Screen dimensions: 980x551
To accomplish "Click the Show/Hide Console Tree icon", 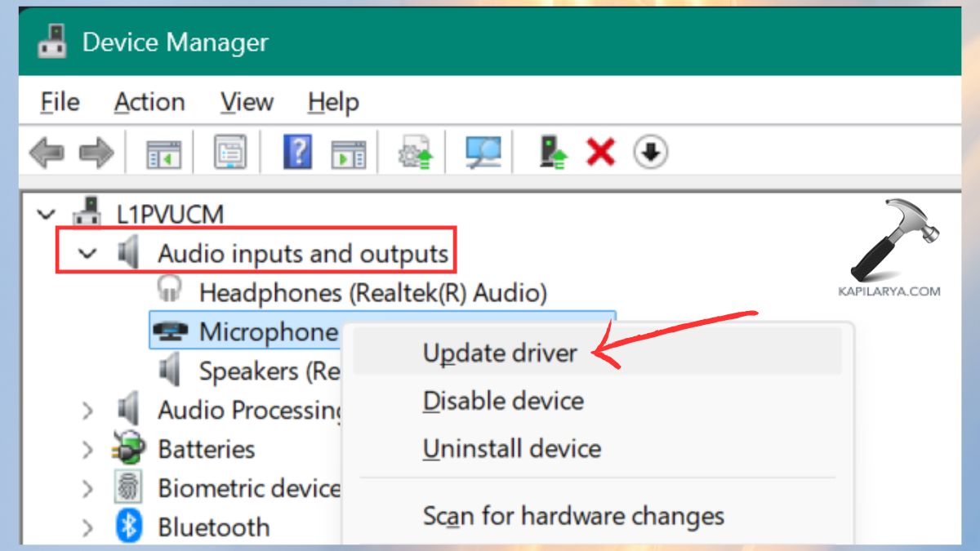I will click(162, 152).
